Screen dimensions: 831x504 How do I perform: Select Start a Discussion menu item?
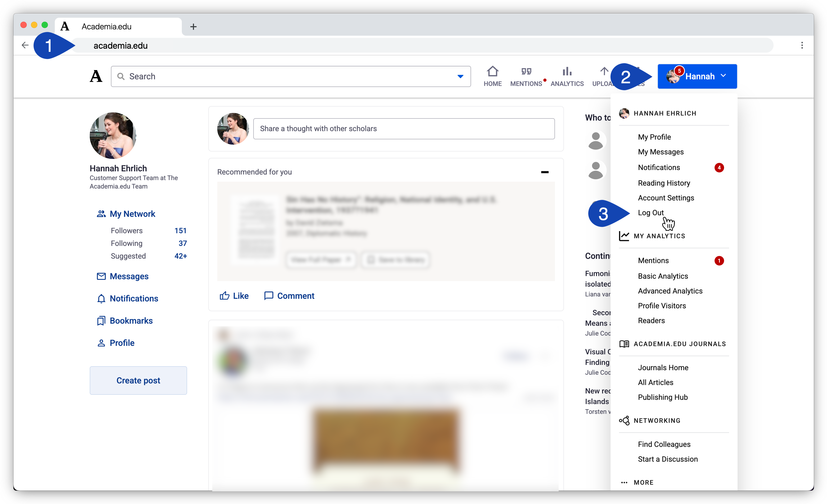(668, 459)
